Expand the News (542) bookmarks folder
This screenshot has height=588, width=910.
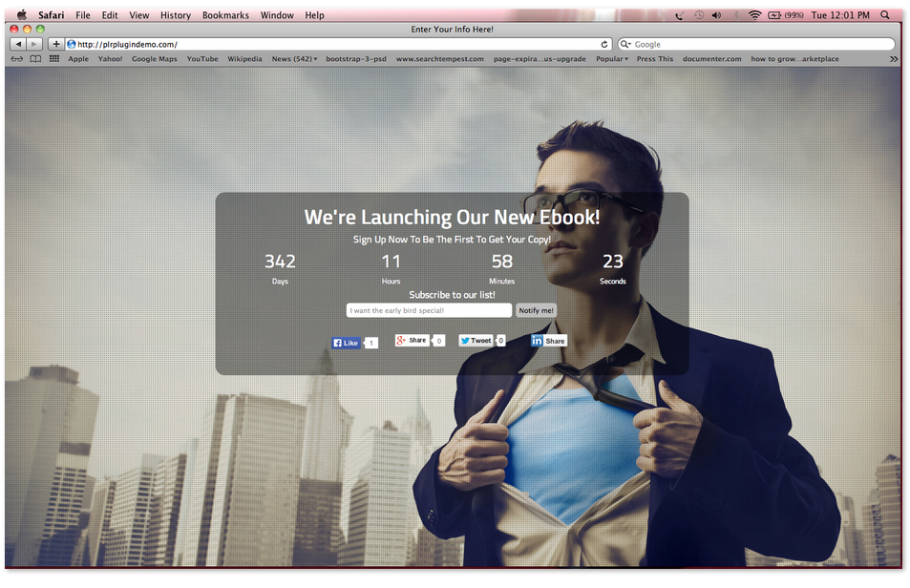coord(294,59)
